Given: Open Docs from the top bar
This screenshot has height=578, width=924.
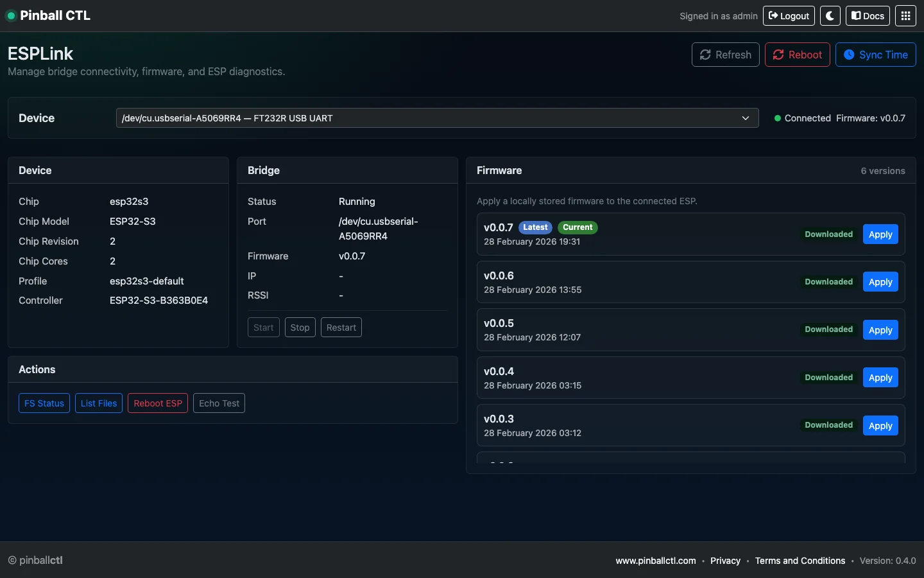Looking at the screenshot, I should coord(868,16).
